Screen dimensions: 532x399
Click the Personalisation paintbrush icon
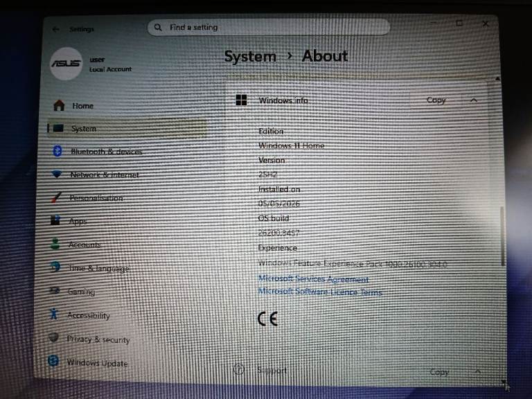click(56, 197)
